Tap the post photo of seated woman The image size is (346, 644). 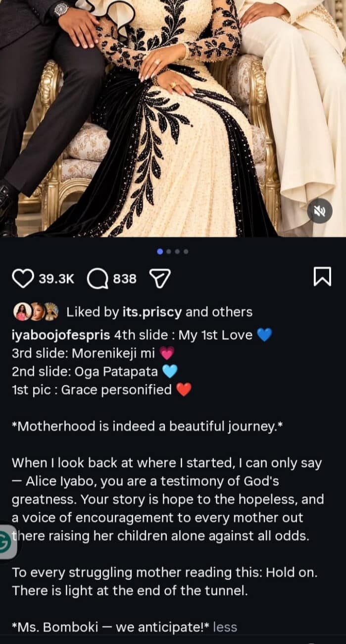coord(173,118)
